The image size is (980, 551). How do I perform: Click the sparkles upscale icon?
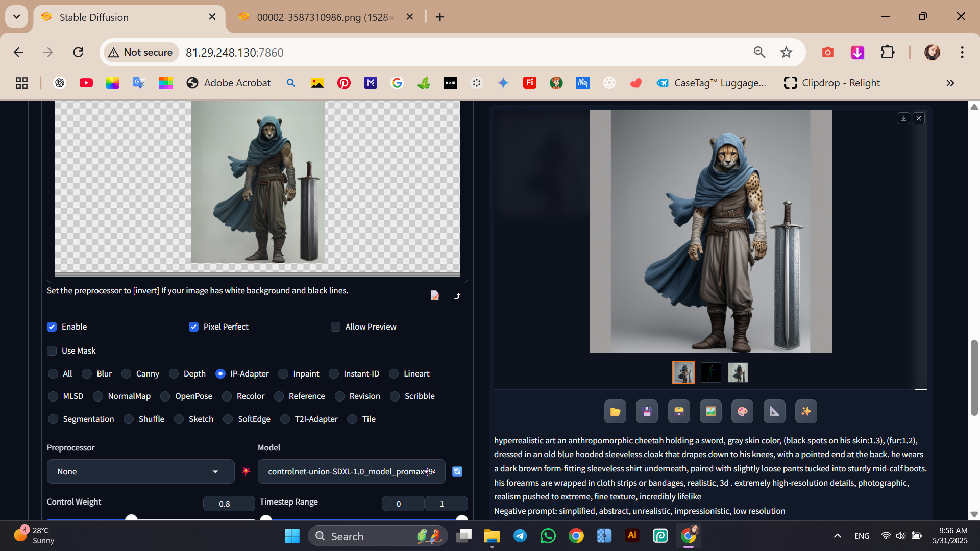coord(806,412)
